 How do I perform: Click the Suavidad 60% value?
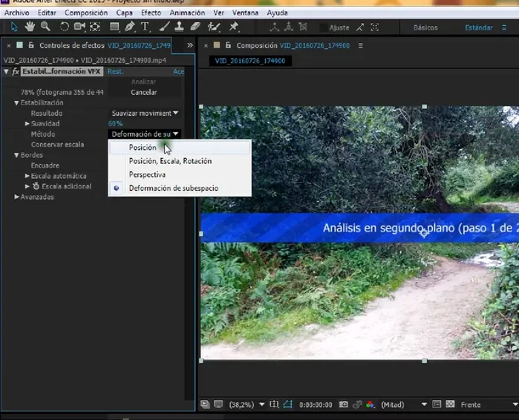tap(115, 124)
